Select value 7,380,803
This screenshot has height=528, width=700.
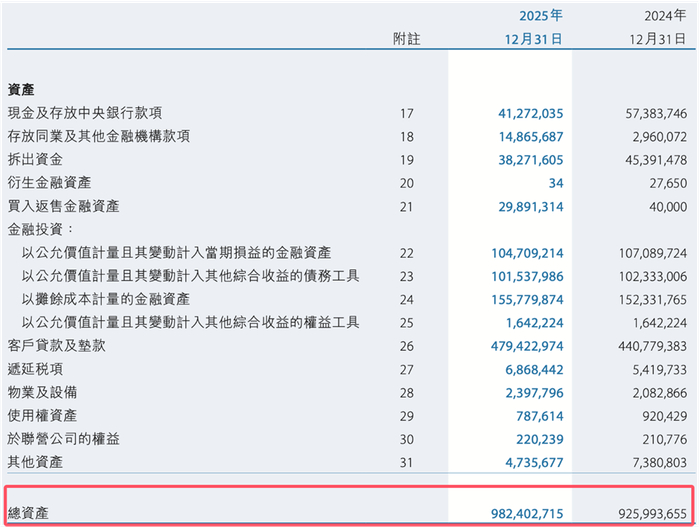659,462
